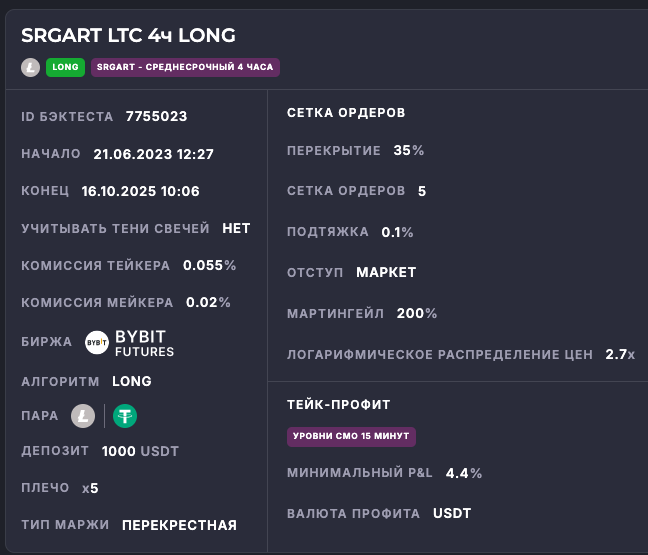
Task: Click the leverage value x5
Action: (x=90, y=488)
